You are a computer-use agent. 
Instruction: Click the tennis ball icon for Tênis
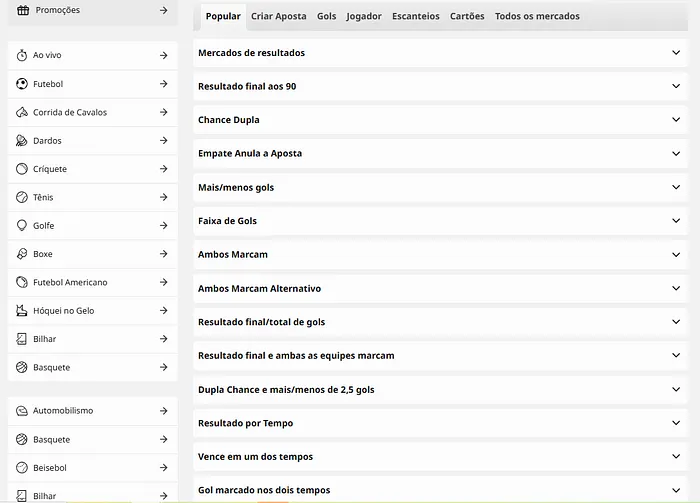(x=22, y=197)
